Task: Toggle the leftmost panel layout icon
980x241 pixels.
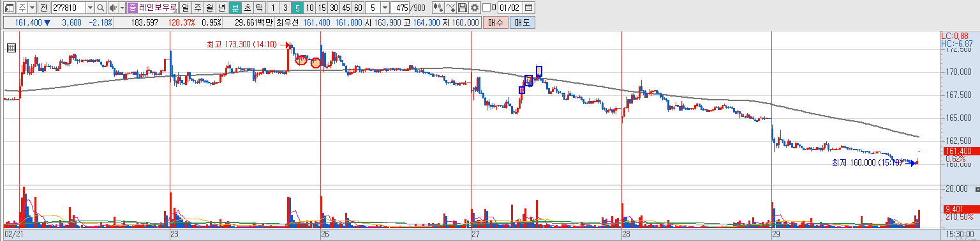Action: 9,8
